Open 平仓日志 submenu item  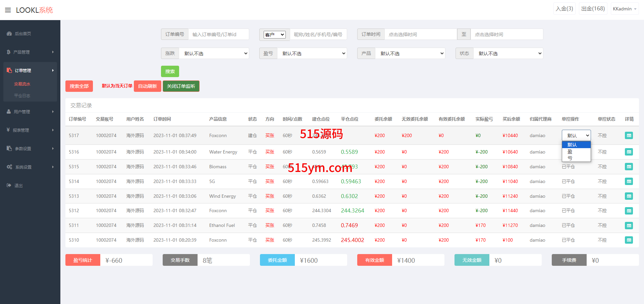22,96
